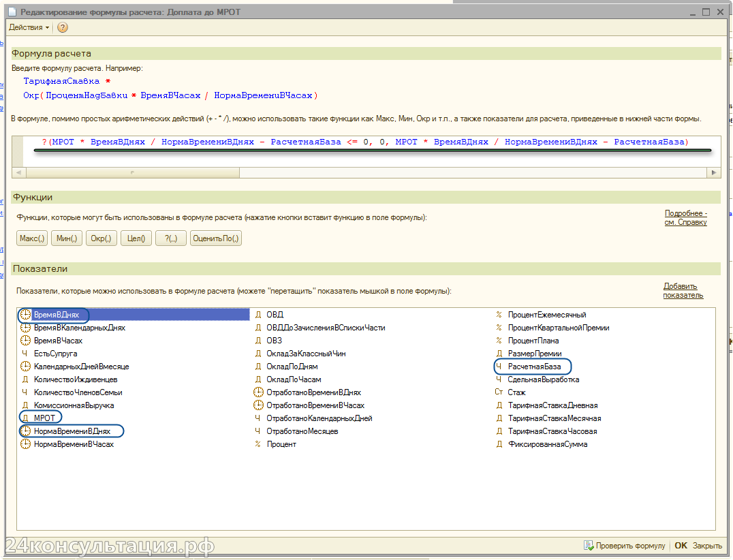This screenshot has width=733, height=560.
Task: Click the clock icon beside НормаВремениВЧасах
Action: coord(25,444)
